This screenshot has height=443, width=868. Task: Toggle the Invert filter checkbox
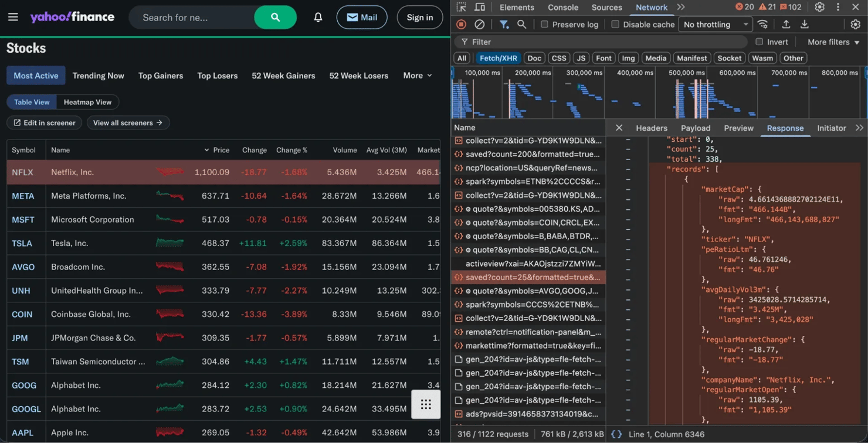(759, 42)
